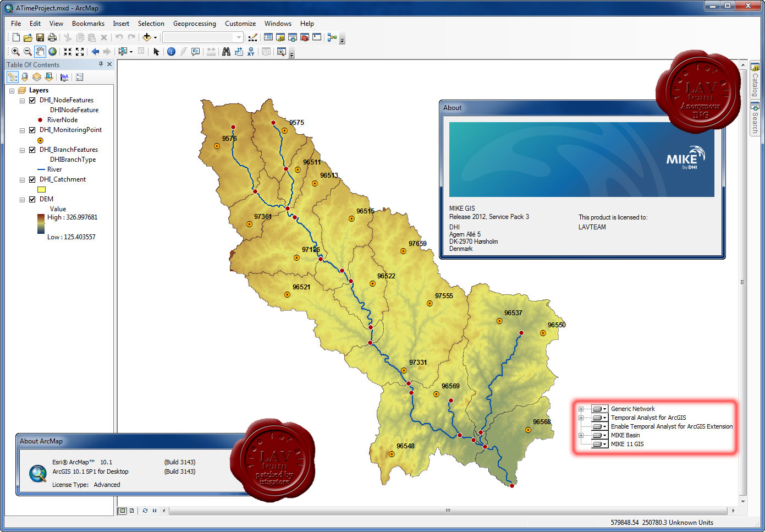The image size is (765, 532).
Task: Expand the Generic Network node
Action: click(x=581, y=409)
